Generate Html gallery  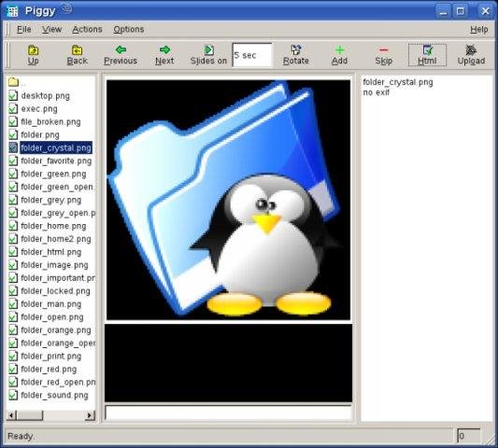click(427, 55)
